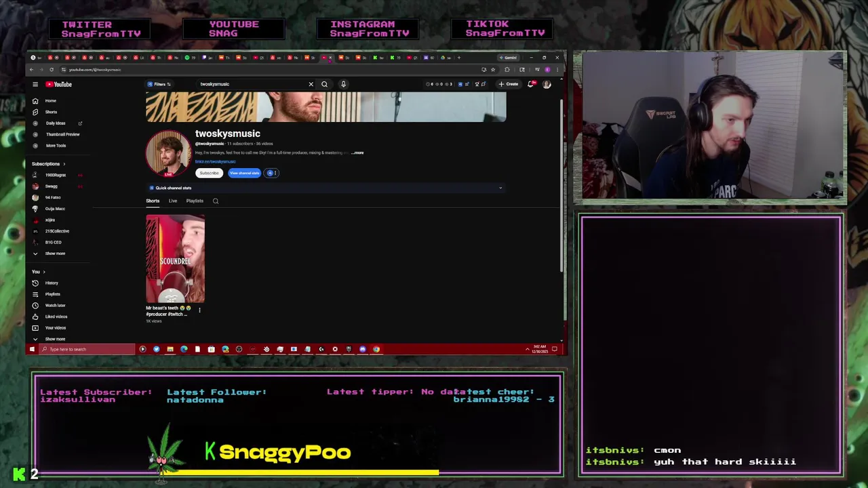868x488 pixels.
Task: Play the SCOUNDREL short thumbnail
Action: point(175,258)
